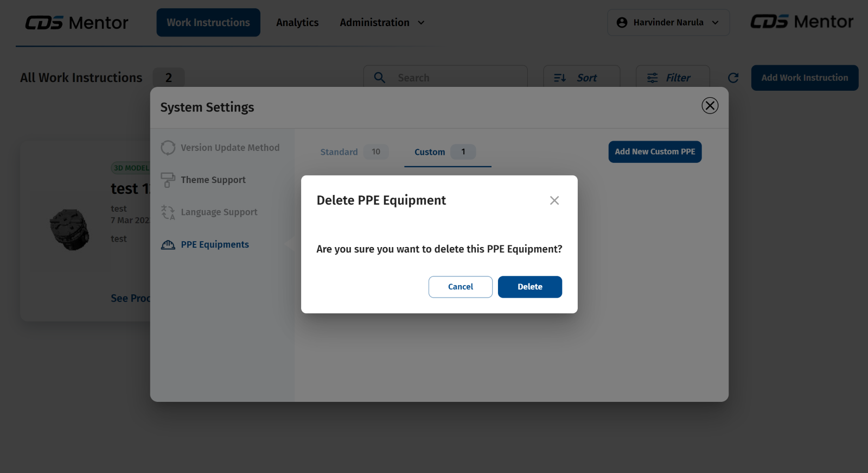Click the PPE Equipments helmet icon
This screenshot has height=473, width=868.
(168, 245)
